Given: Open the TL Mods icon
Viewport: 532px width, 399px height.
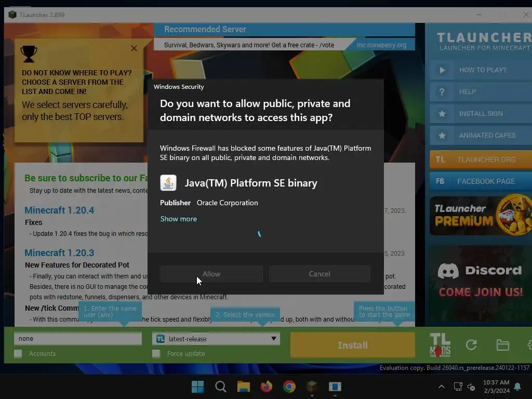Looking at the screenshot, I should point(440,345).
